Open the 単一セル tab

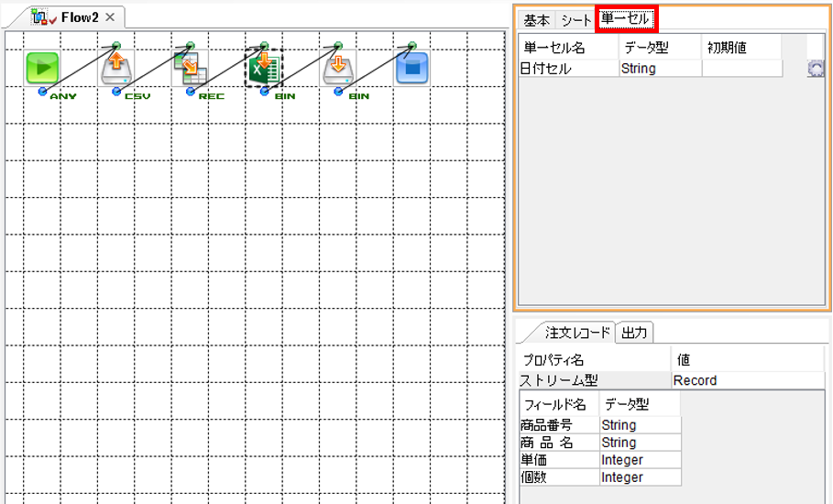click(626, 19)
